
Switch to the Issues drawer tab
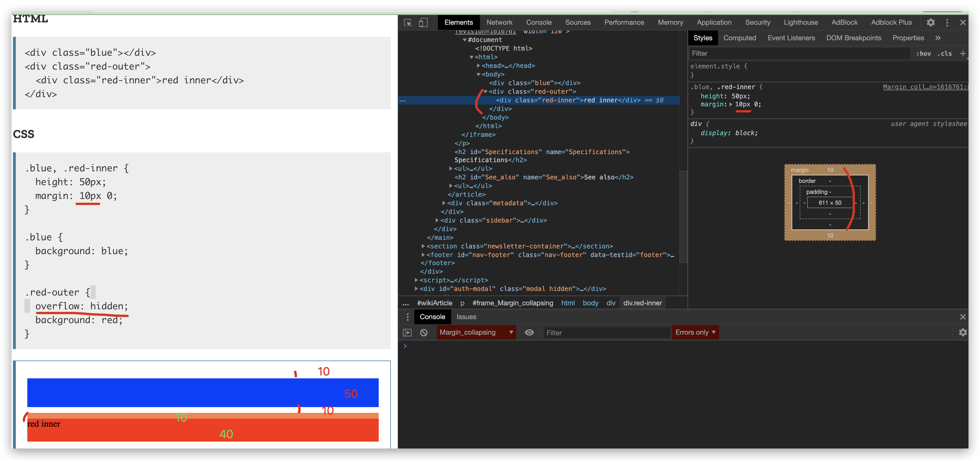click(x=466, y=317)
